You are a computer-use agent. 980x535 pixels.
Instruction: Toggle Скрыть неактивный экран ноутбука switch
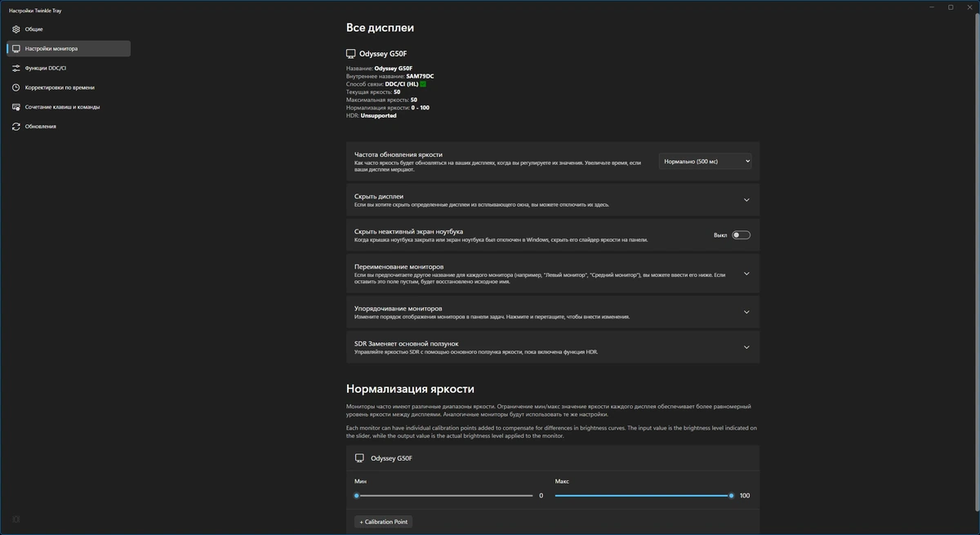tap(741, 235)
